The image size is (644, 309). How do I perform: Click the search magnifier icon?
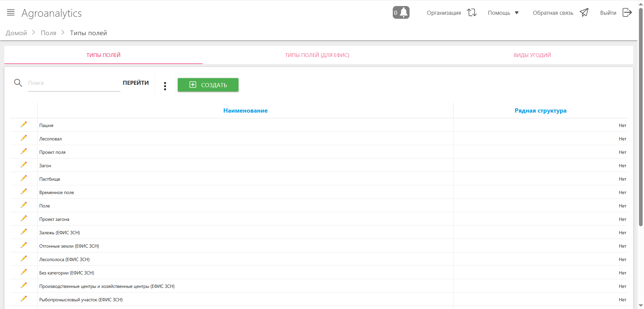(x=18, y=83)
